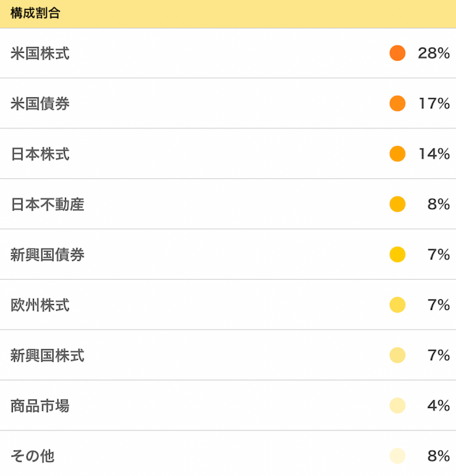456x476 pixels.
Task: Select the 新興国株式 row label
Action: [x=48, y=355]
